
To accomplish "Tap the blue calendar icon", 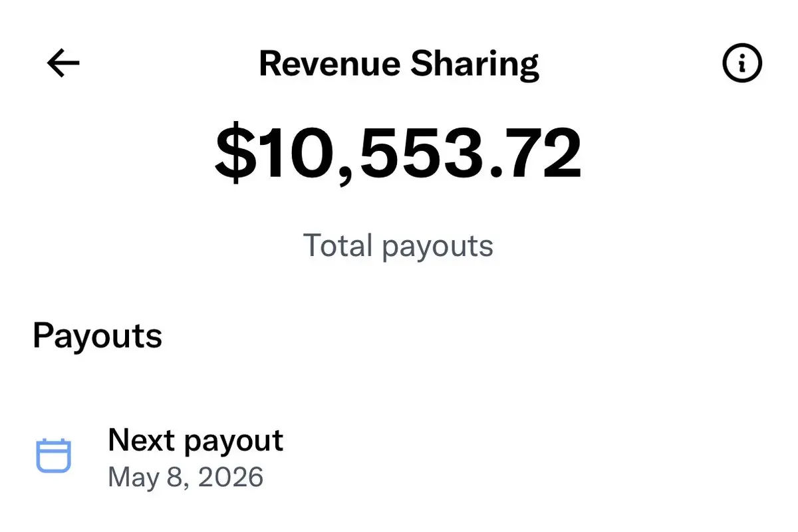I will [x=53, y=456].
